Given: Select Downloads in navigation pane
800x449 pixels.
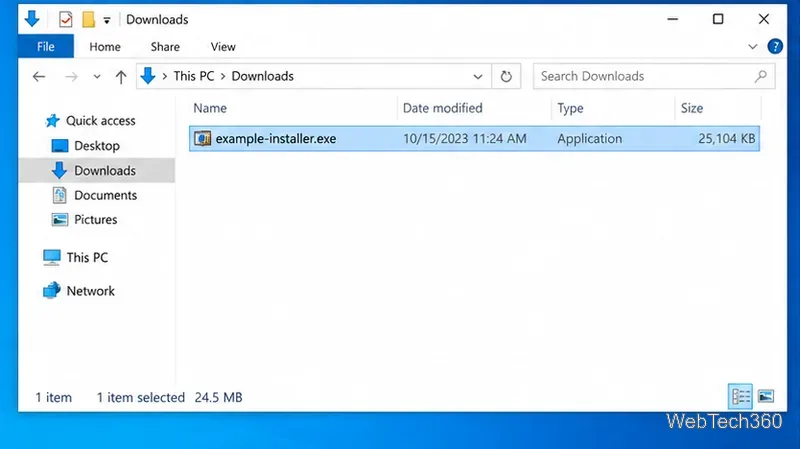Looking at the screenshot, I should point(105,170).
